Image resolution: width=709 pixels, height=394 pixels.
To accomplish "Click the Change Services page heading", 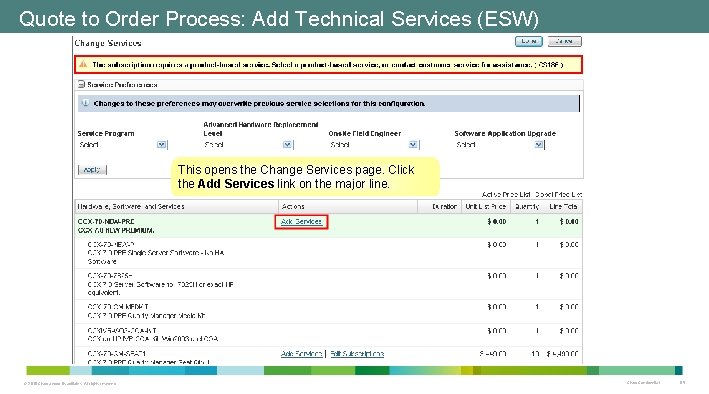I will [x=108, y=43].
